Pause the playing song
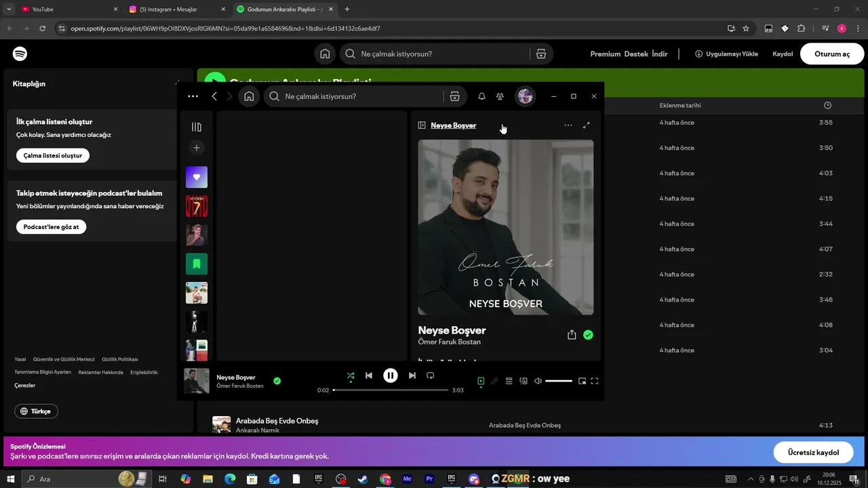Screen dimensions: 868x488 [391, 375]
